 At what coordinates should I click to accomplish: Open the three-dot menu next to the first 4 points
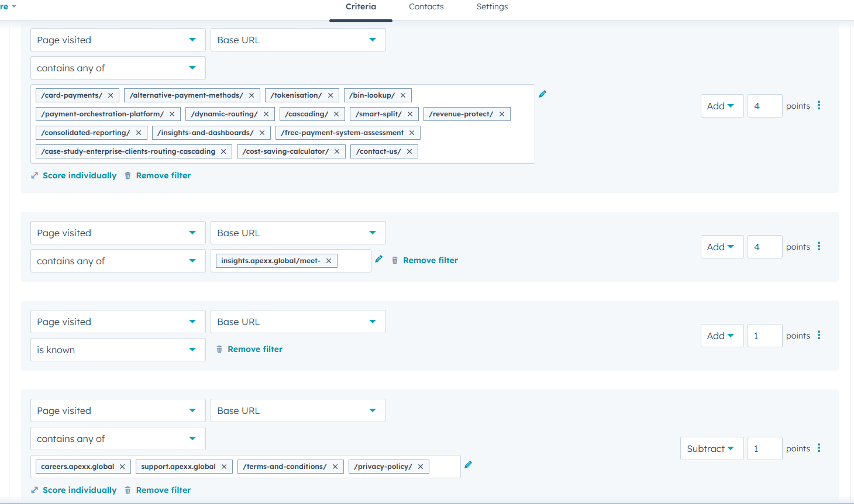(819, 105)
